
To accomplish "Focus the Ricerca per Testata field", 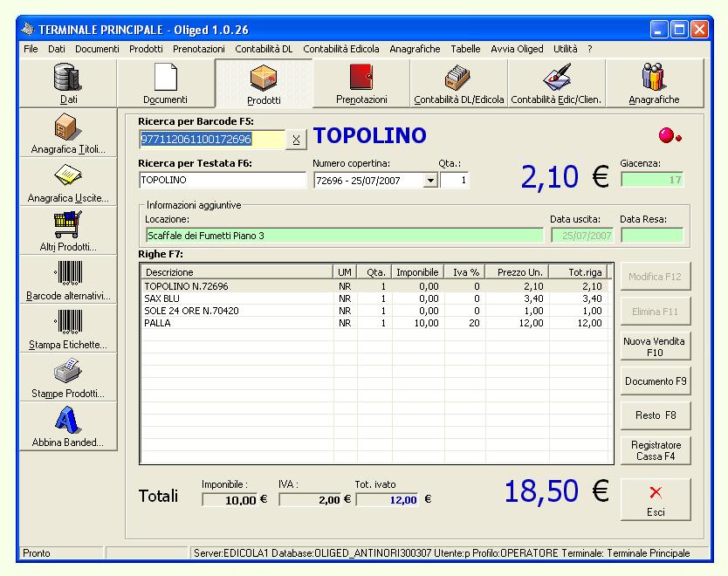I will pyautogui.click(x=223, y=180).
